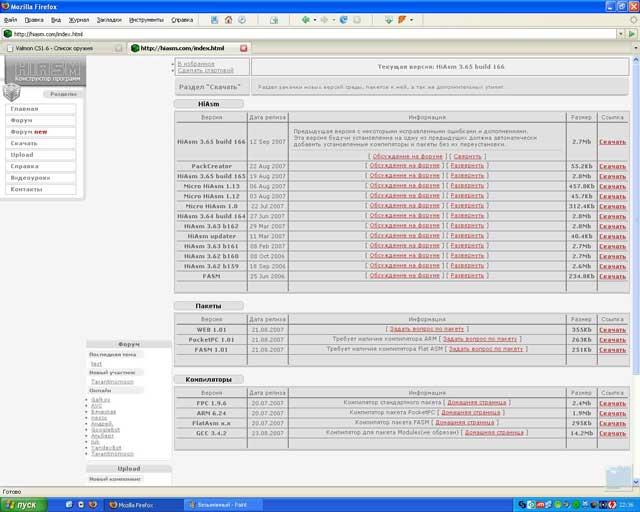
Task: Open the Windows Пуск start button
Action: coord(22,505)
